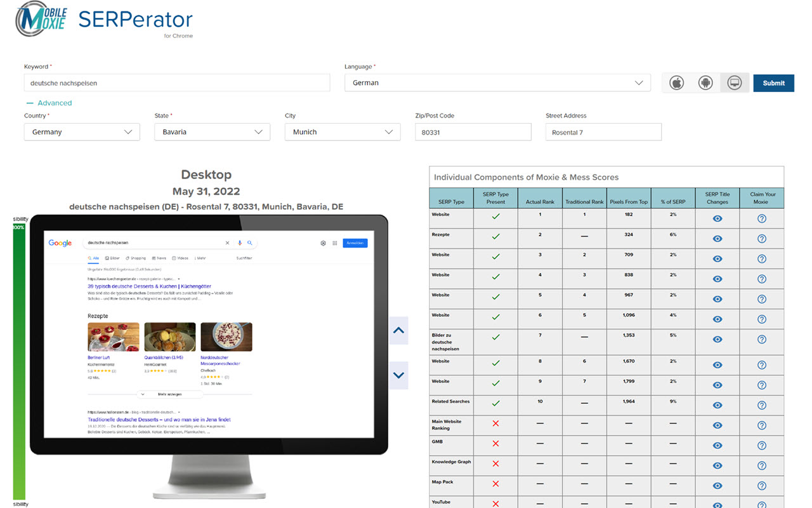Open Berliner Luft recipe link
Viewport: 812px width, 508px height.
tap(99, 358)
